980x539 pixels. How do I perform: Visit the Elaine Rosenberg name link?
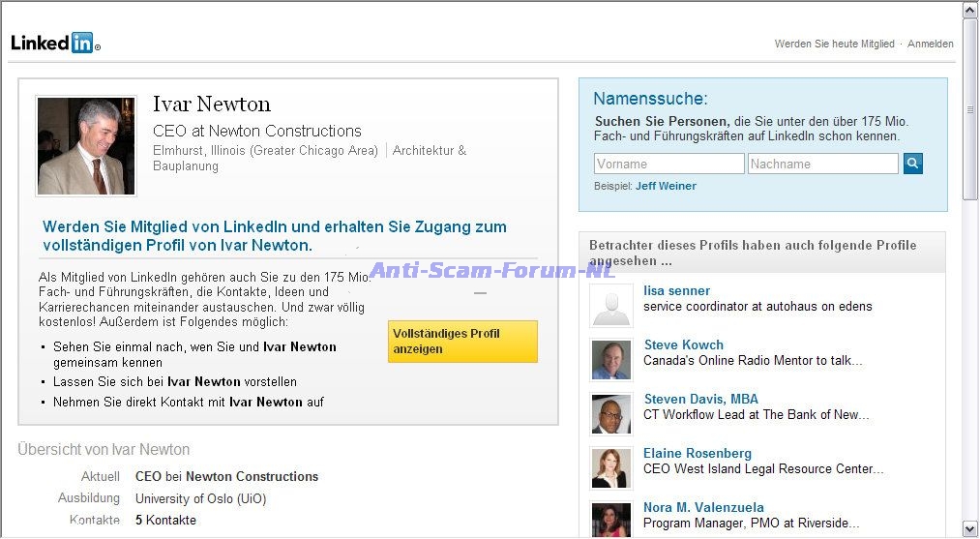tap(697, 453)
